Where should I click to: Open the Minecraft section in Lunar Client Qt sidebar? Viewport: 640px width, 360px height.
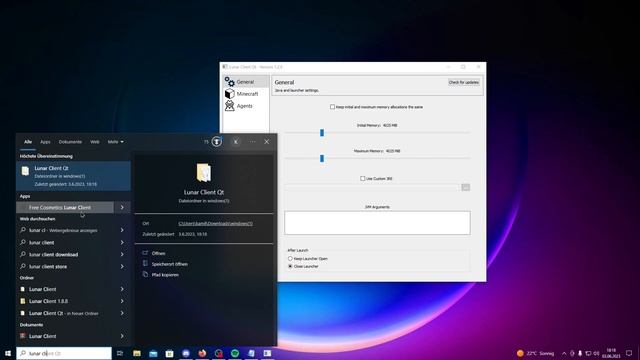[246, 94]
